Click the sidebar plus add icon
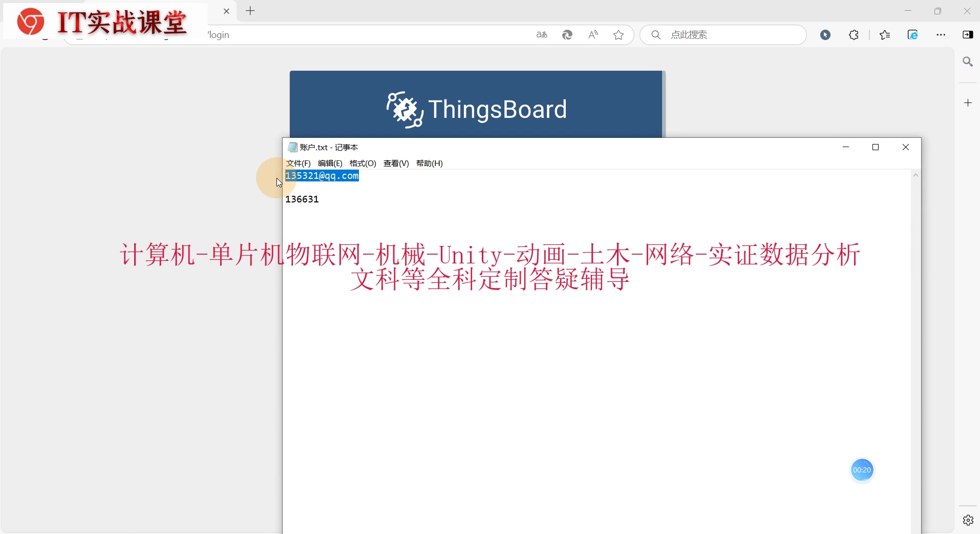 click(x=968, y=103)
